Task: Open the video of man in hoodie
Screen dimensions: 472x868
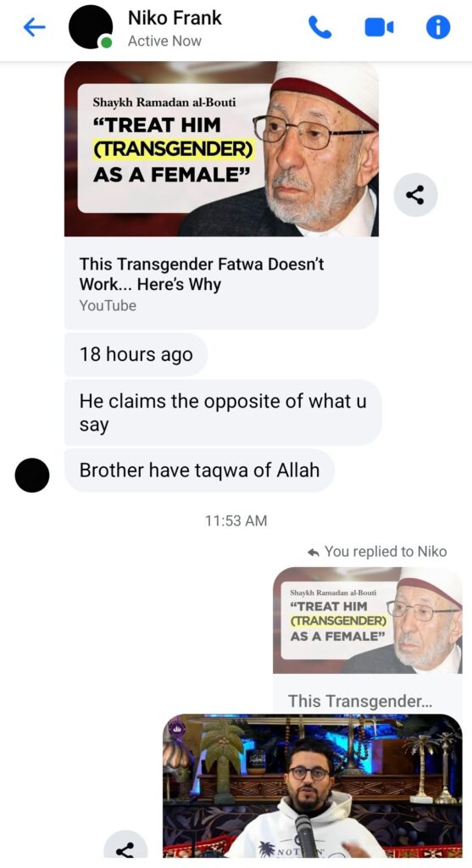Action: pyautogui.click(x=313, y=786)
